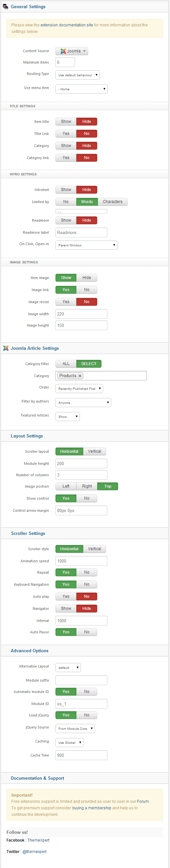Click the Joomla Article Settings header icon

click(x=6, y=348)
